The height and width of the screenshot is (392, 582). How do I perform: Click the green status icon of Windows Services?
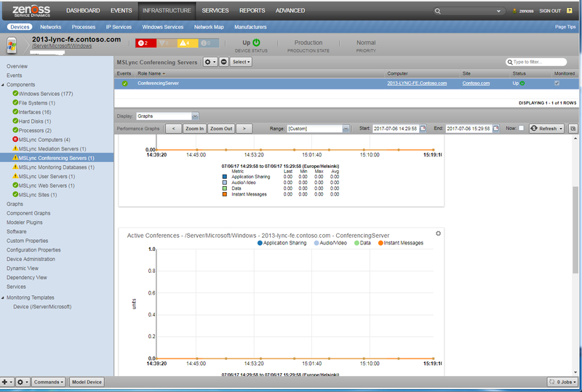click(15, 93)
